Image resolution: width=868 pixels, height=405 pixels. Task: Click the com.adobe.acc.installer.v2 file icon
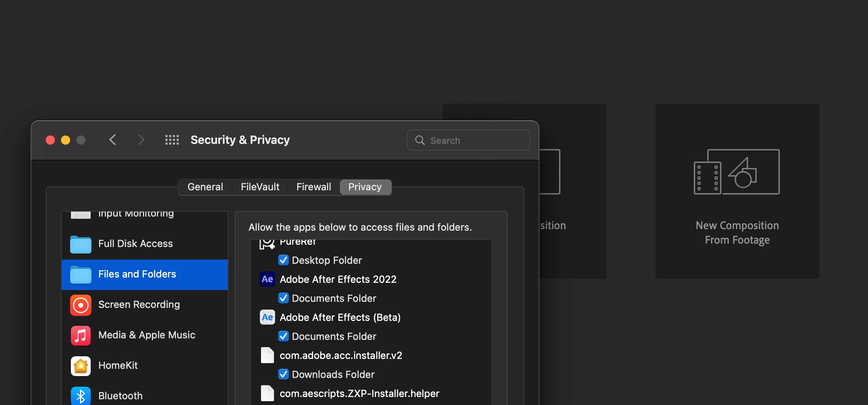(267, 355)
